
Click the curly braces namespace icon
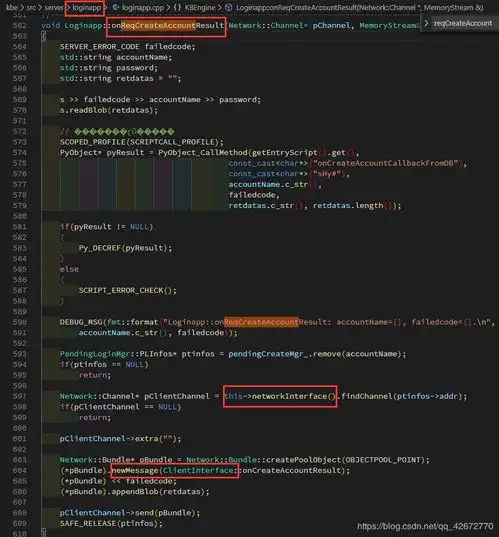[x=177, y=7]
